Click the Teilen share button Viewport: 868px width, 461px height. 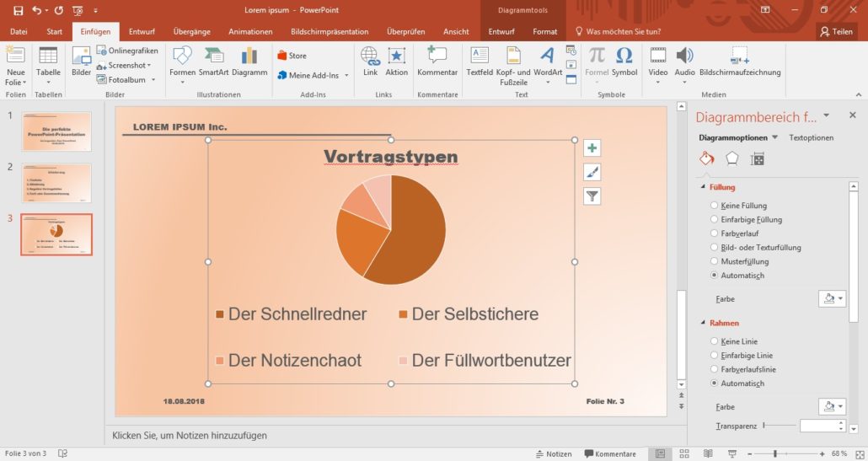coord(837,31)
